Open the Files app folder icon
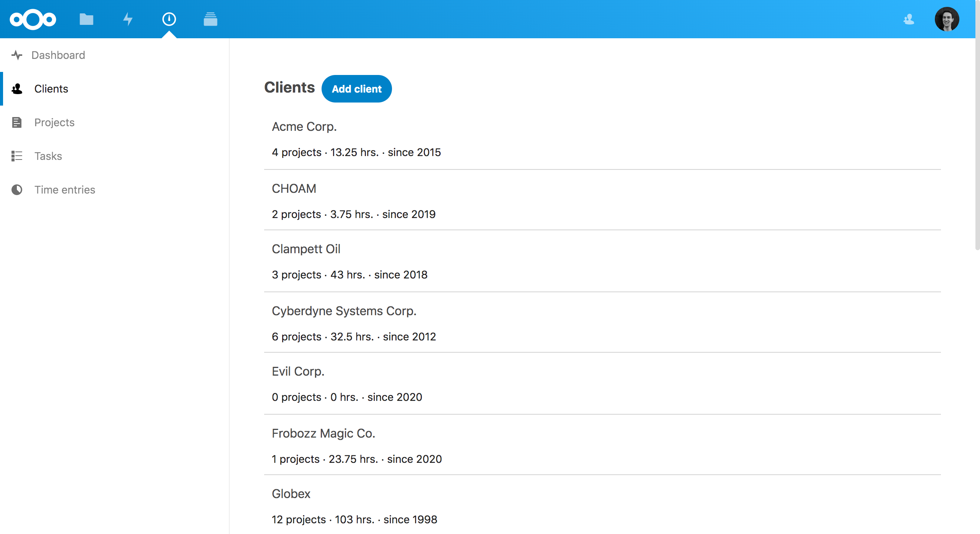Viewport: 980px width, 534px height. coord(87,19)
